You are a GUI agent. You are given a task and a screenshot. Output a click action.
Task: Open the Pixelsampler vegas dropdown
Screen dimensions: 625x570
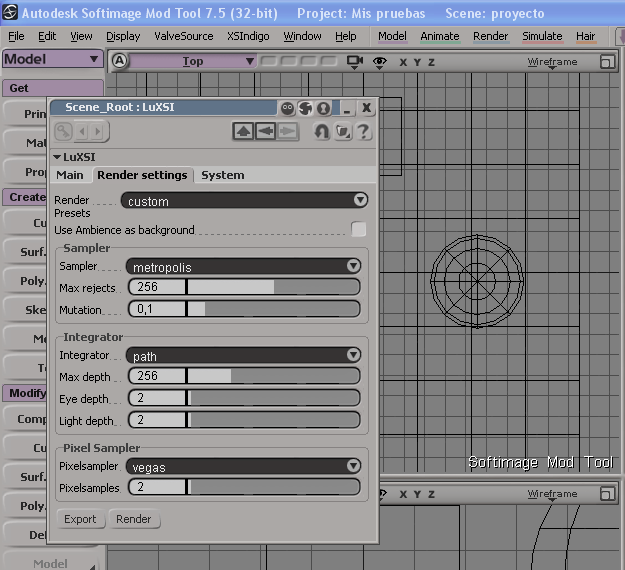coord(243,466)
